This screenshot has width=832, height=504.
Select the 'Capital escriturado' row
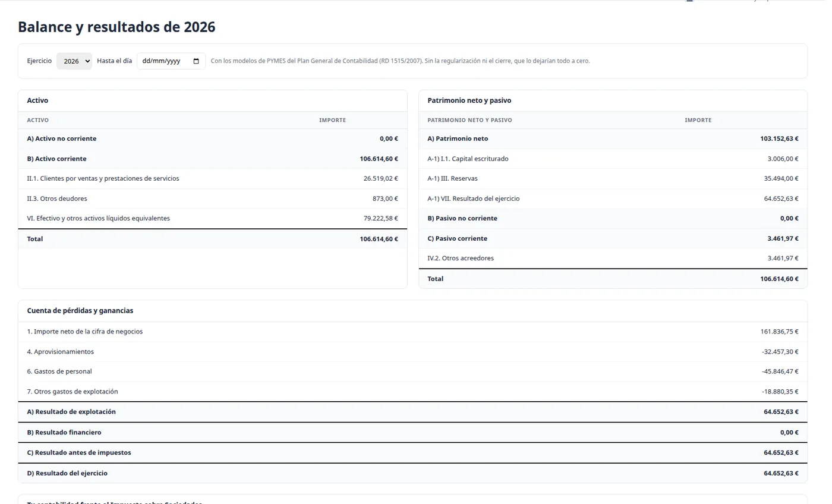tap(613, 159)
